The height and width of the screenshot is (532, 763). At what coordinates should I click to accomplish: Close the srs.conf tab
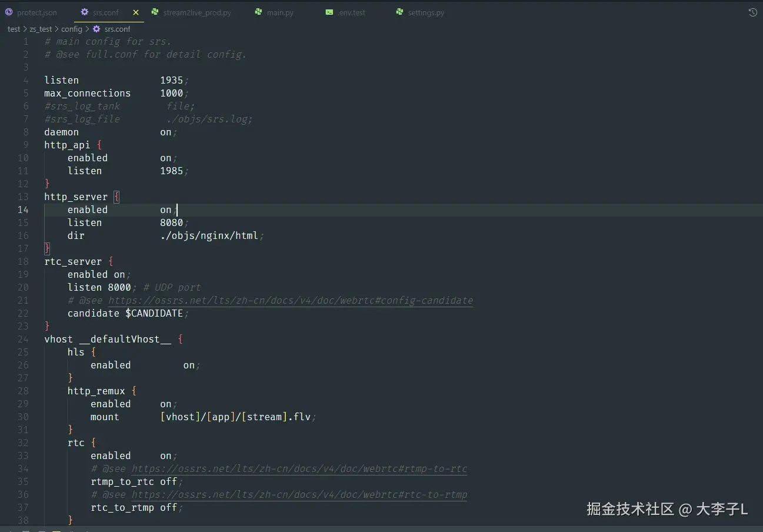(136, 12)
